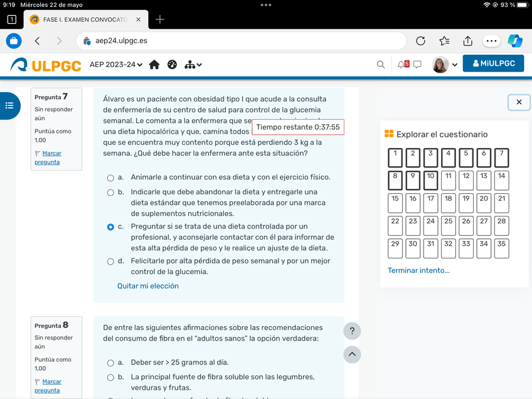Select option a for question 7
The image size is (532, 399).
pos(110,178)
